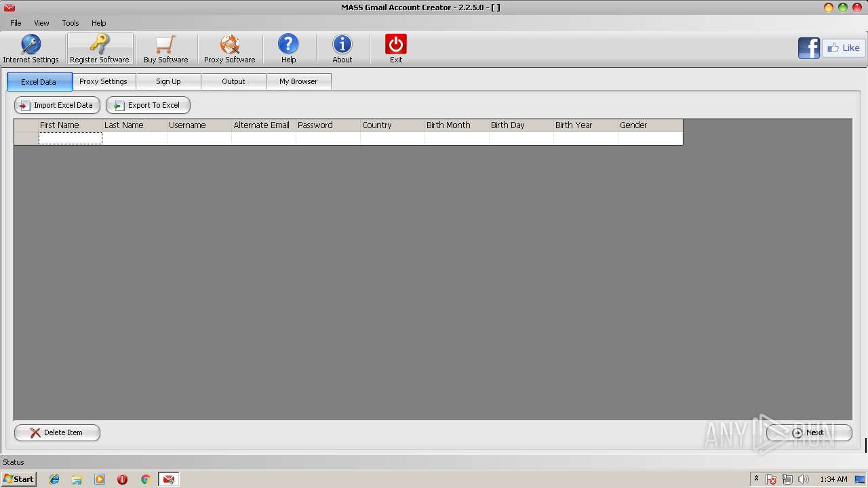868x488 pixels.
Task: Click the MASS Gmail Creator taskbar icon
Action: [168, 479]
